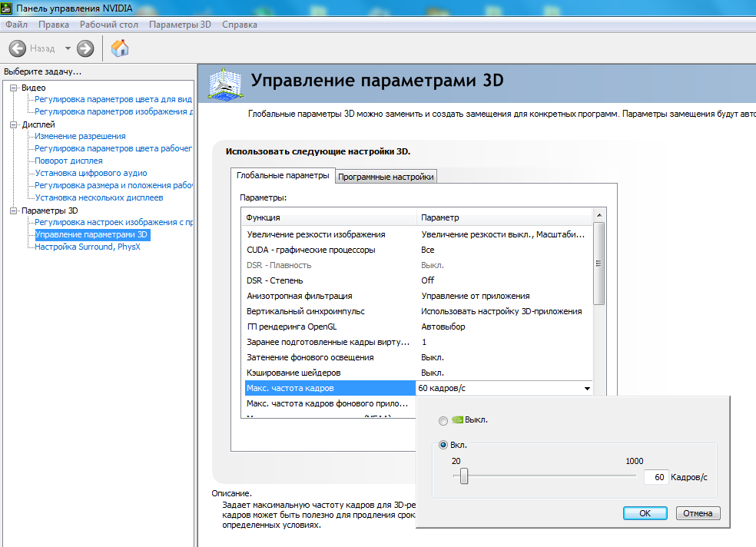Open Регулировка параметров изображения link

click(113, 112)
